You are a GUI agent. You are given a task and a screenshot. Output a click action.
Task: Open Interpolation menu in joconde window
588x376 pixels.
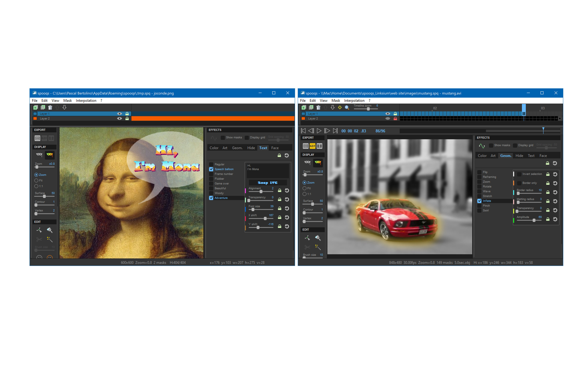point(86,101)
